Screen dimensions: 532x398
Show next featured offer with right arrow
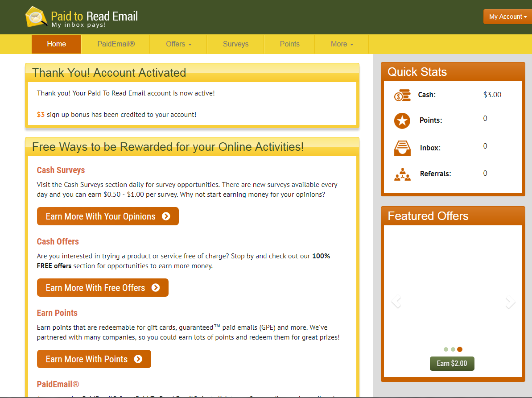[510, 302]
